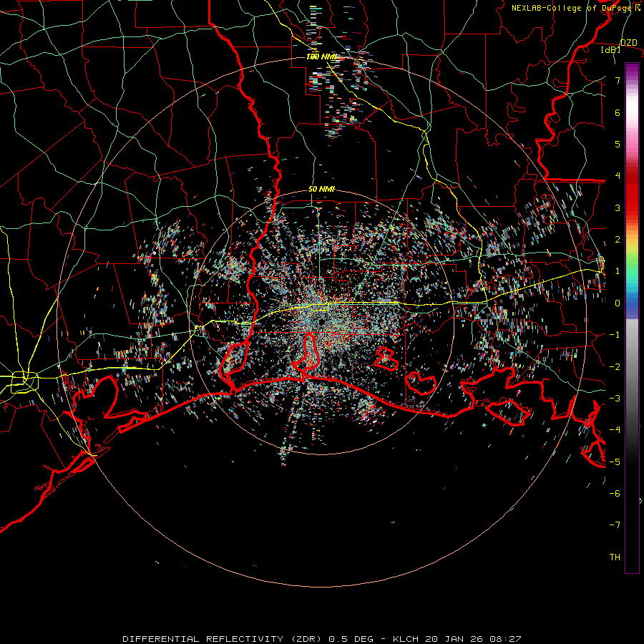Click the DZD legend title
Screen dimensions: 644x644
pyautogui.click(x=629, y=43)
